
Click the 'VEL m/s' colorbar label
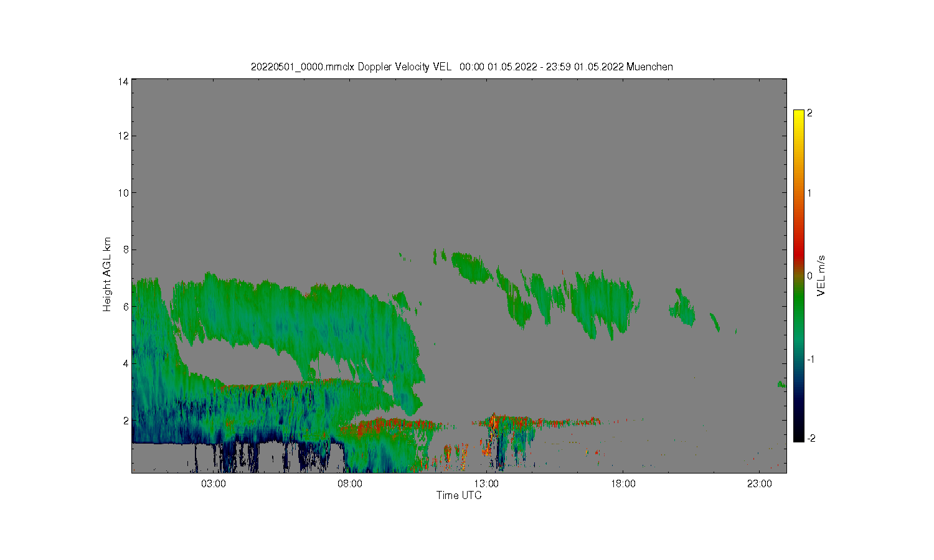pos(821,276)
